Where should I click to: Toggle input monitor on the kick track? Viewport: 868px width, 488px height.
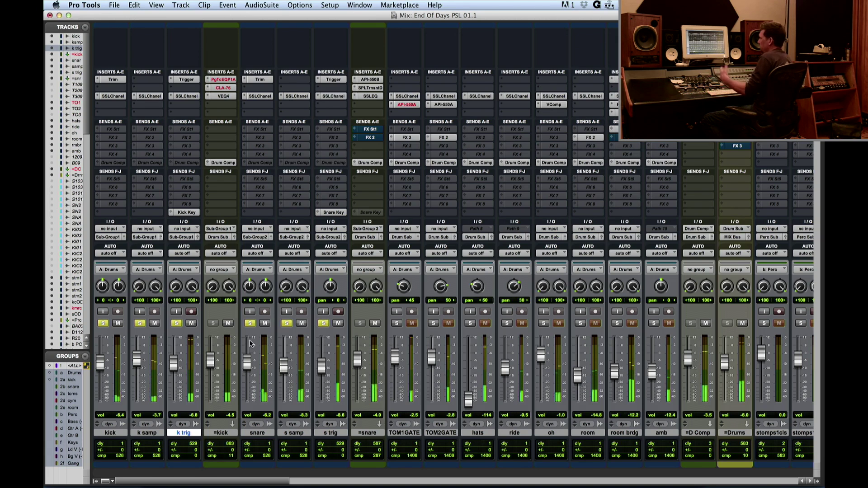(x=103, y=311)
